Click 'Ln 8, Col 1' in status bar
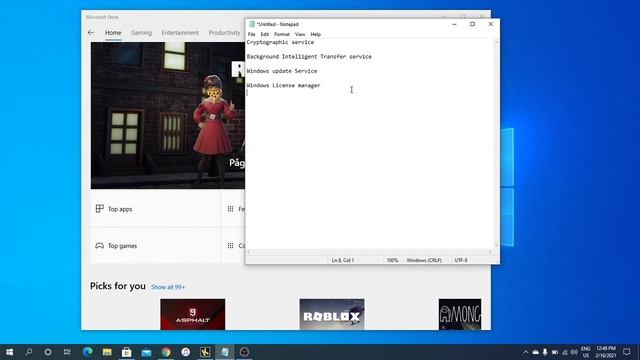This screenshot has height=360, width=640. coord(342,260)
